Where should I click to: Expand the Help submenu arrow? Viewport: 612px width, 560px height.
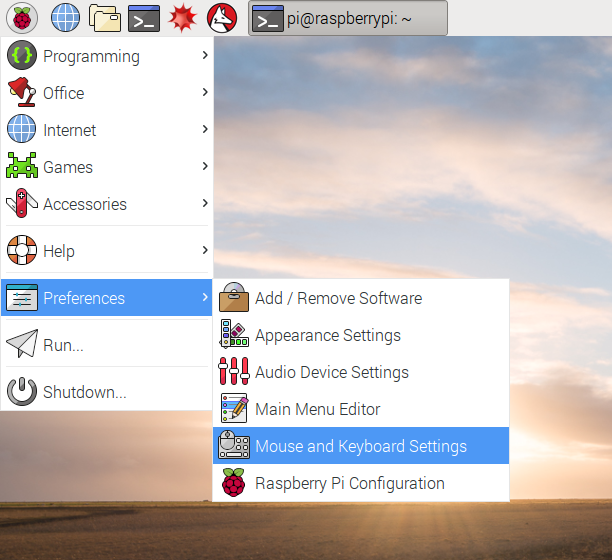click(x=205, y=250)
